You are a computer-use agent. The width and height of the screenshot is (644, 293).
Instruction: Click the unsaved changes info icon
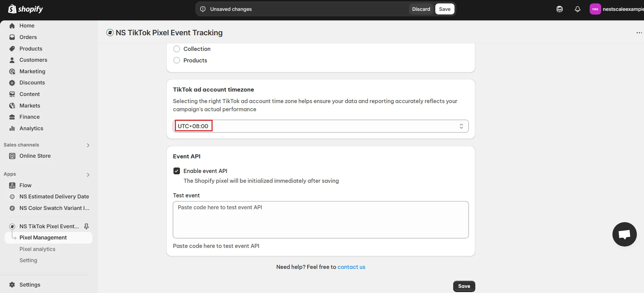pos(203,9)
